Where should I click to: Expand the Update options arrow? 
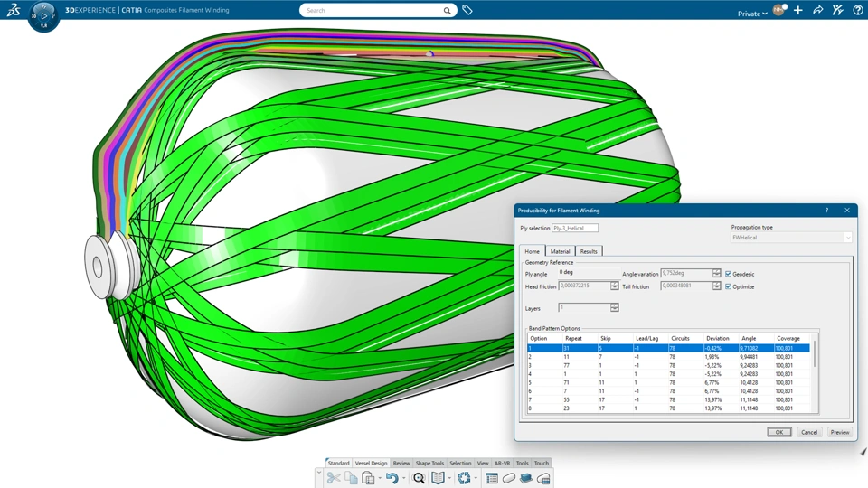(x=476, y=479)
